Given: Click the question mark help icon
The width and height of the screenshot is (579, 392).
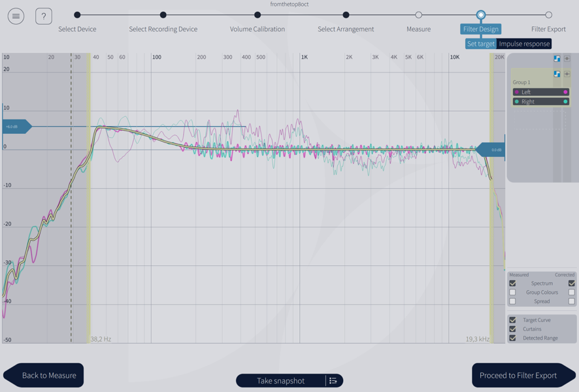Looking at the screenshot, I should [x=44, y=16].
